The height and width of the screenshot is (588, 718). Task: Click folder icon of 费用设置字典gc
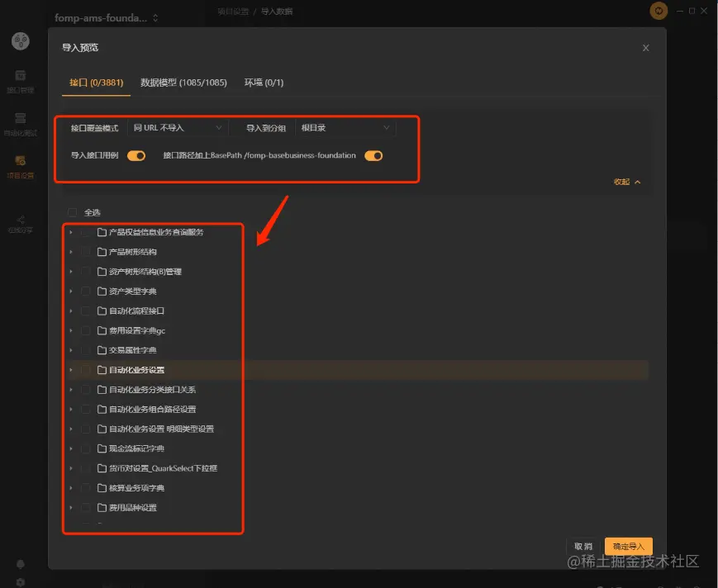pyautogui.click(x=102, y=330)
